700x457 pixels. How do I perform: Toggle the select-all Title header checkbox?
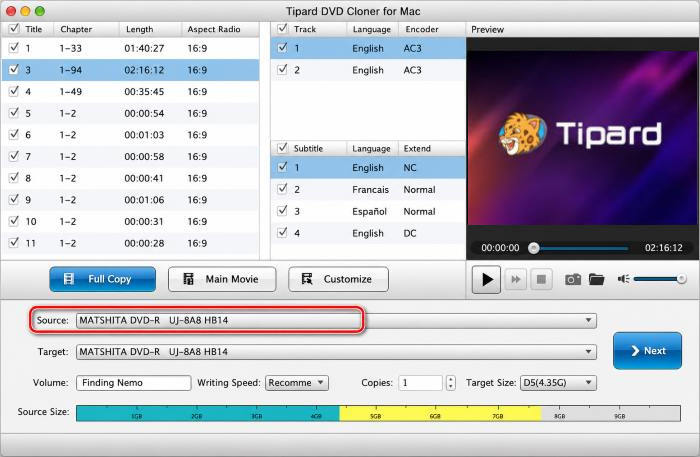(14, 29)
